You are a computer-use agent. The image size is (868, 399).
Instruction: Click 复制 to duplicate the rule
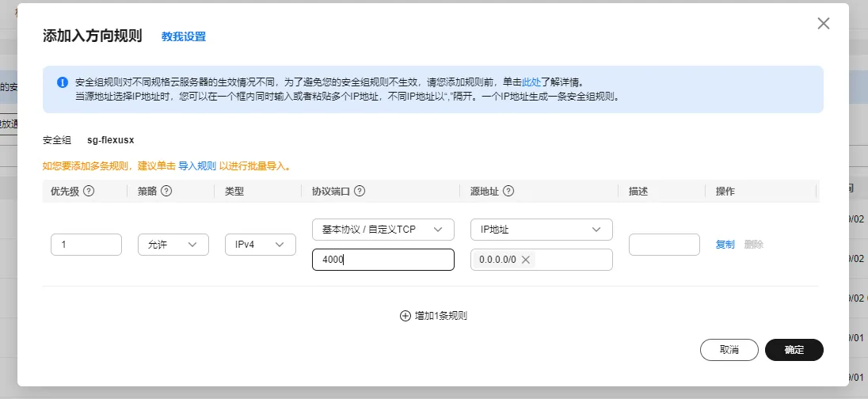pyautogui.click(x=725, y=245)
